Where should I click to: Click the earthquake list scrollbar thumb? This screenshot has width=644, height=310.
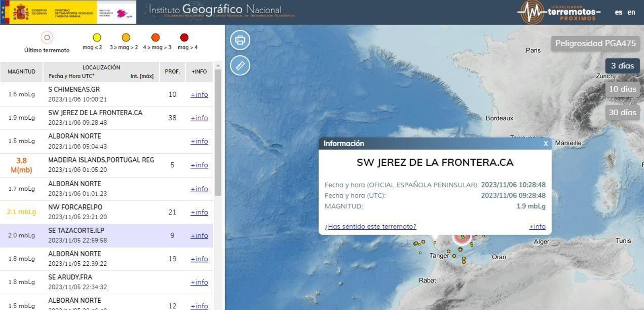218,132
